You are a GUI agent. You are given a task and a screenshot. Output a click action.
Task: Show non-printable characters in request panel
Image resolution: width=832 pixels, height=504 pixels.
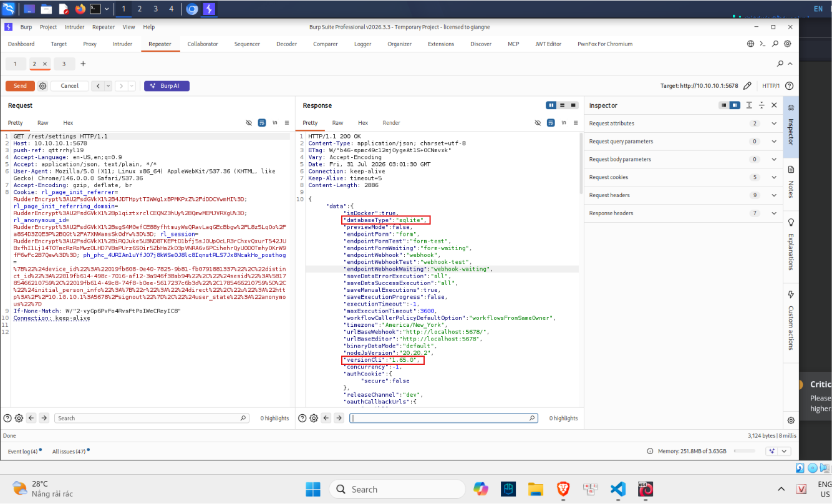[x=275, y=123]
